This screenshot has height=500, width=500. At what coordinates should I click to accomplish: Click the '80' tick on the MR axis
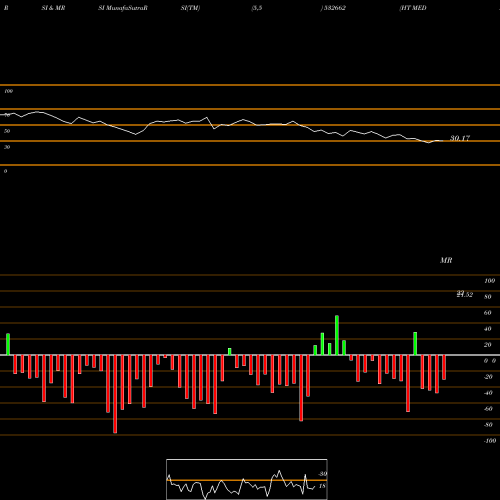click(x=488, y=297)
